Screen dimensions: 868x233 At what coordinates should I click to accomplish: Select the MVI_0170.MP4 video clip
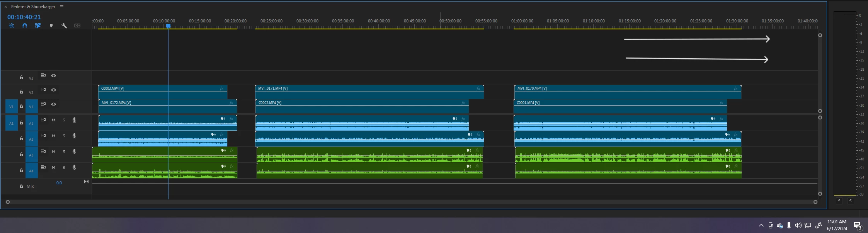click(628, 92)
